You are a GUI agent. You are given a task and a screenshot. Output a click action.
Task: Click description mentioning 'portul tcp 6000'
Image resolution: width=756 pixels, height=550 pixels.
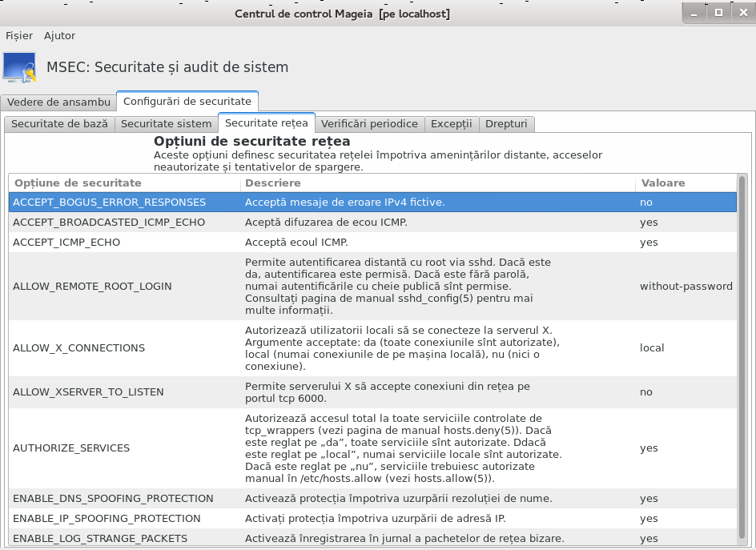tap(387, 392)
